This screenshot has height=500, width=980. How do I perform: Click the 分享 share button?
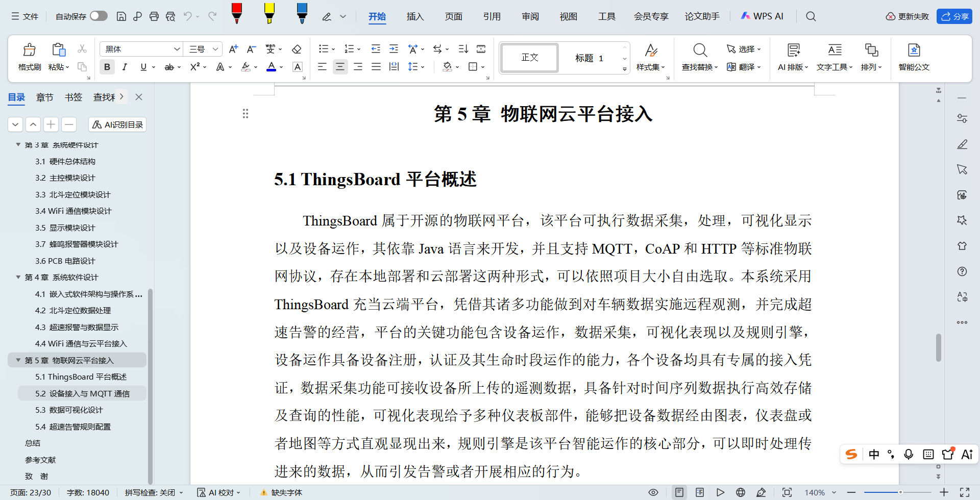click(x=954, y=16)
